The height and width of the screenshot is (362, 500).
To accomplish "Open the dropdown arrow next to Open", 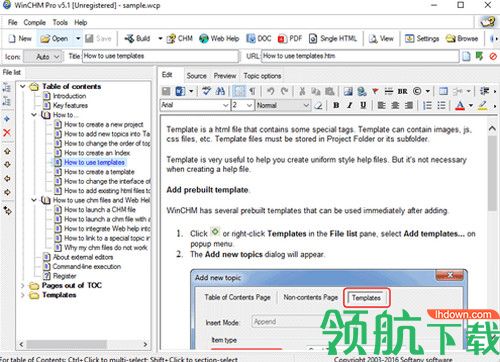I will [78, 39].
